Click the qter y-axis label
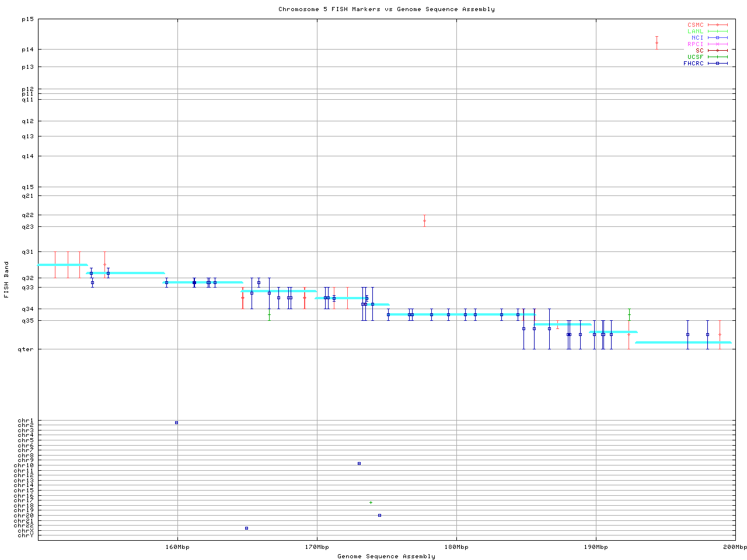 [27, 349]
